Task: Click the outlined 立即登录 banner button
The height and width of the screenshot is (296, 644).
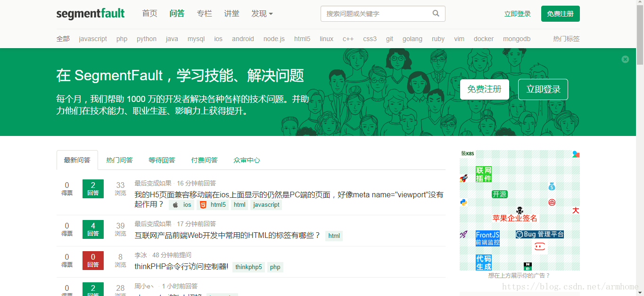Action: tap(543, 89)
